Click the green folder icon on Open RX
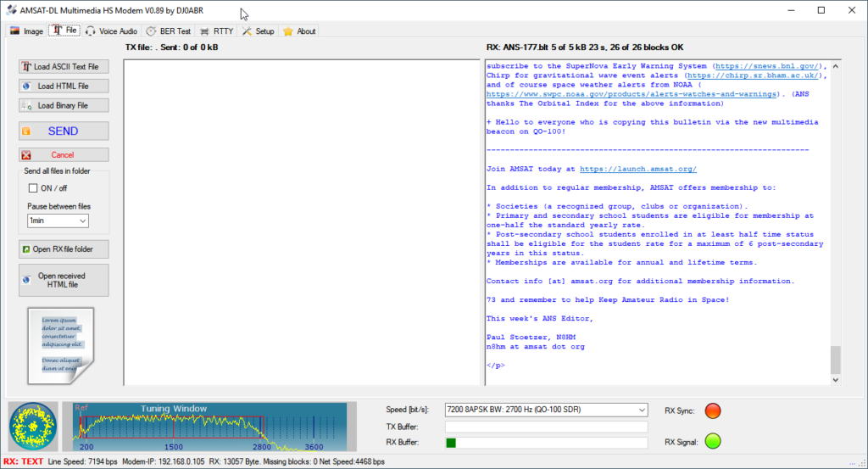868x469 pixels. tap(26, 249)
